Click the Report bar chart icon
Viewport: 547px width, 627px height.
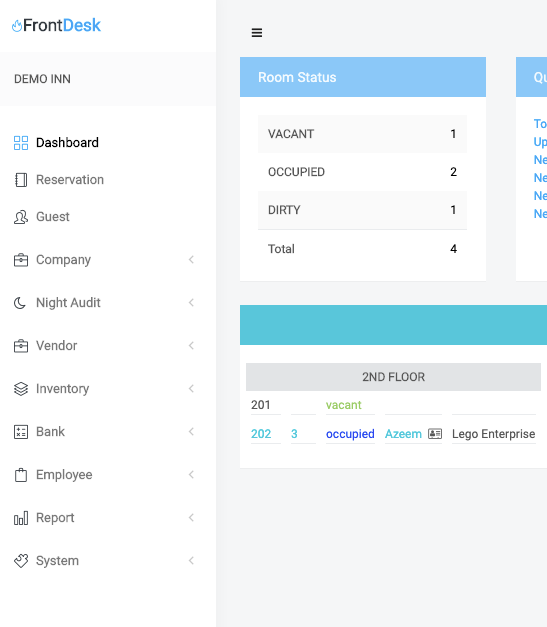21,518
